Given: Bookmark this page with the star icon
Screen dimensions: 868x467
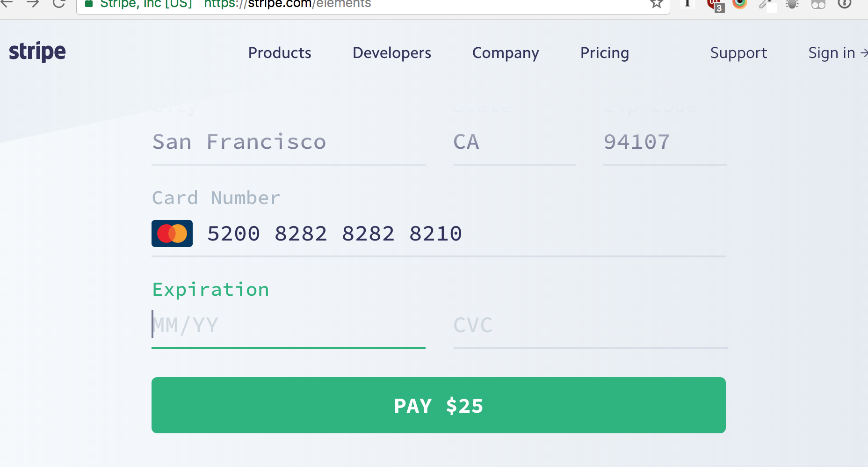Looking at the screenshot, I should pos(657,4).
